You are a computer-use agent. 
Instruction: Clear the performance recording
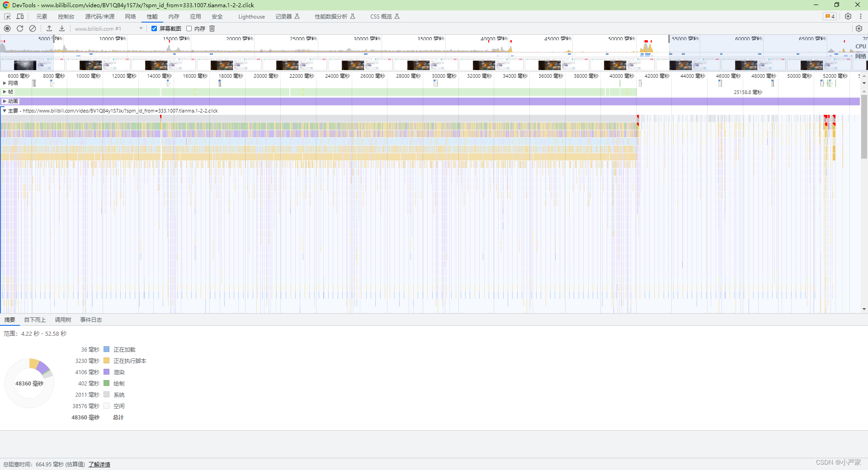33,28
